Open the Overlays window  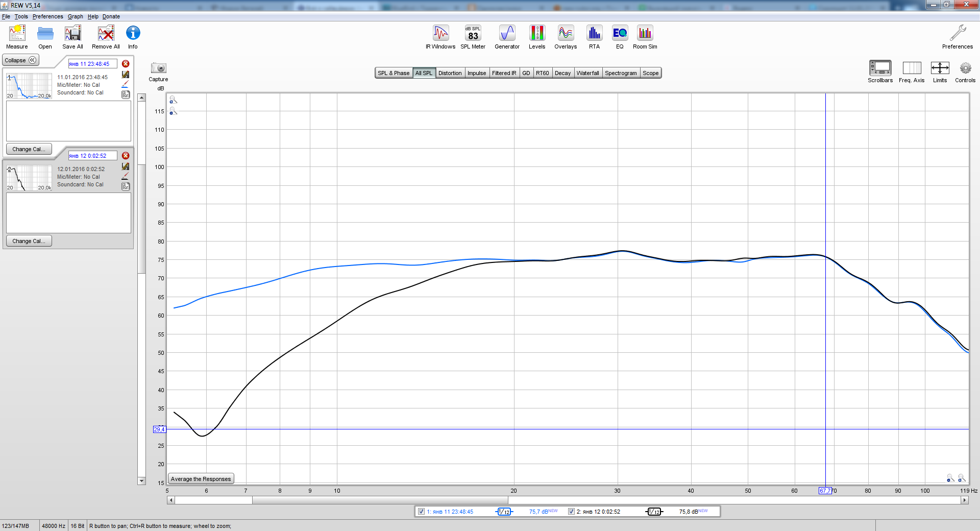[x=566, y=33]
